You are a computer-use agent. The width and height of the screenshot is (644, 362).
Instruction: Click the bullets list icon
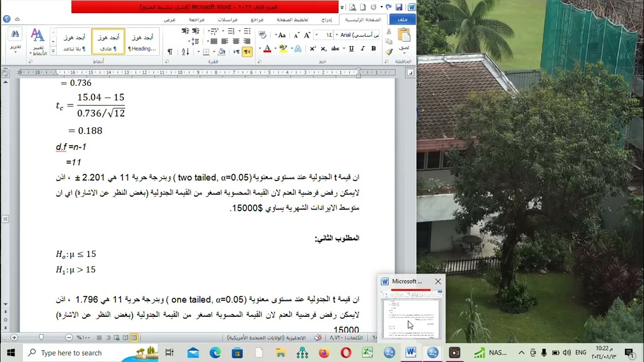pyautogui.click(x=247, y=31)
